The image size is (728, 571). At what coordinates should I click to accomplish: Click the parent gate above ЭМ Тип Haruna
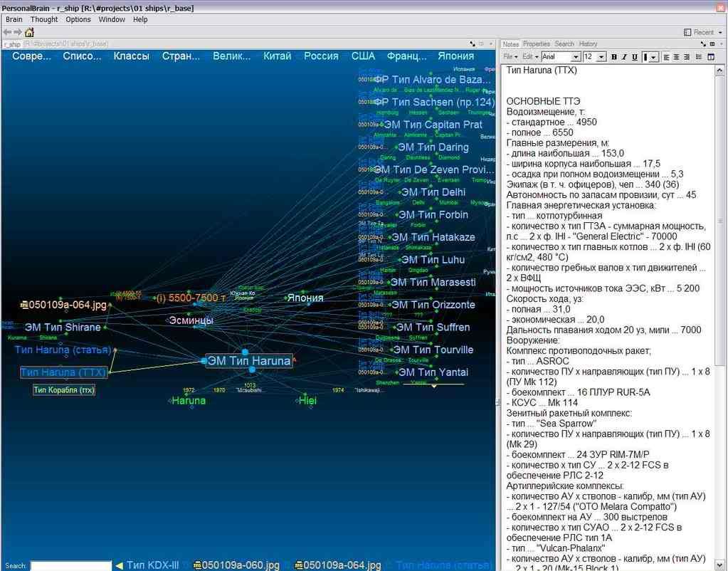[245, 352]
